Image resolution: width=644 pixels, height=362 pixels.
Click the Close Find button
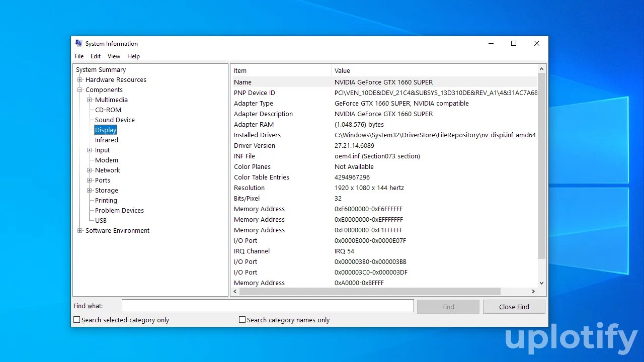(514, 307)
